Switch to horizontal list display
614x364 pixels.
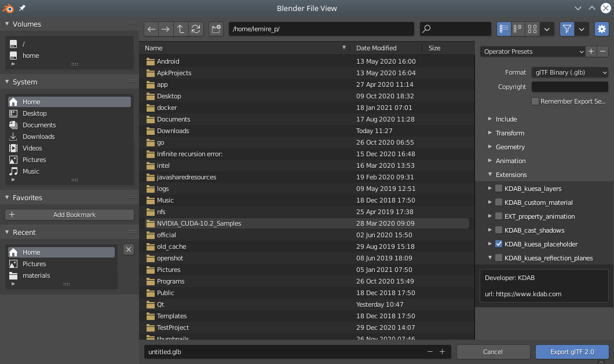coord(518,29)
